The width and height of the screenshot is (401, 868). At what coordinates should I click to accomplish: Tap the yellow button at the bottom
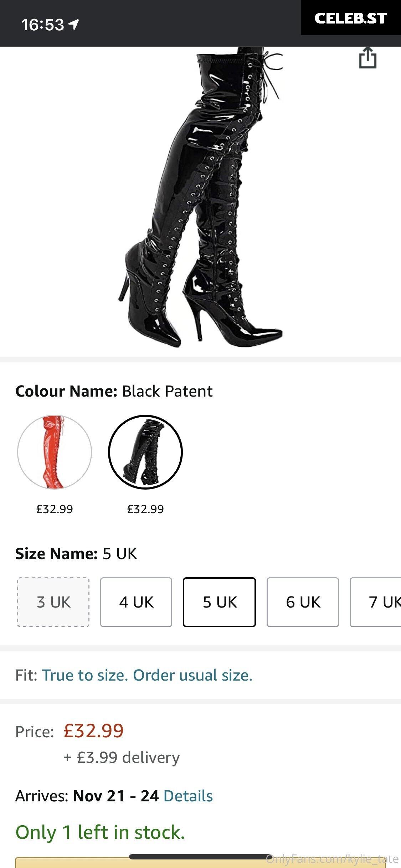[200, 863]
